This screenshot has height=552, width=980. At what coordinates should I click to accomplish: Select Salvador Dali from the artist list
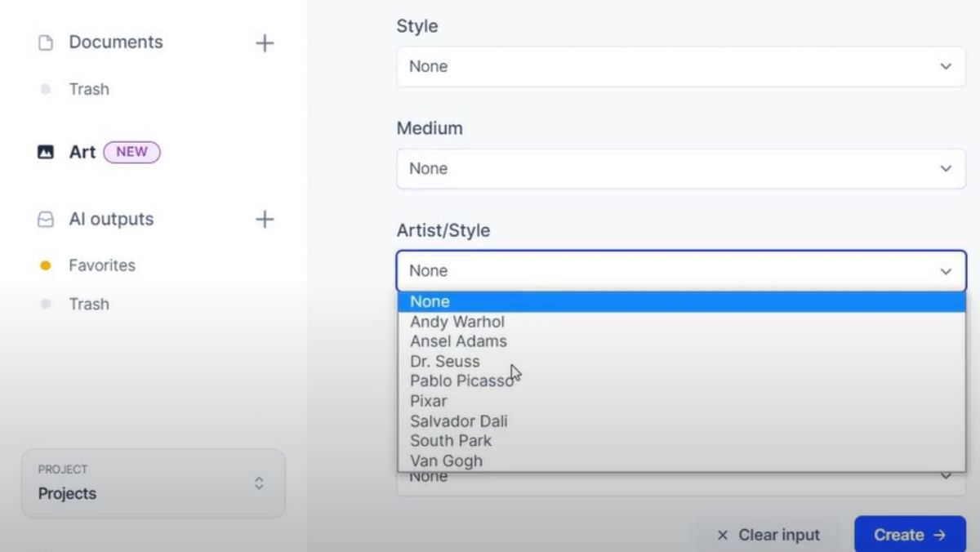click(x=458, y=421)
